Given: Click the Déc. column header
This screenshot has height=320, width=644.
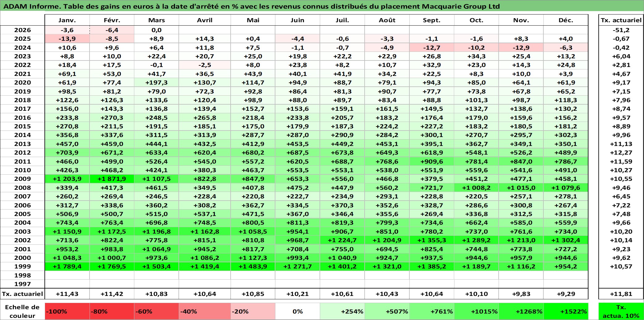Looking at the screenshot, I should tap(566, 20).
